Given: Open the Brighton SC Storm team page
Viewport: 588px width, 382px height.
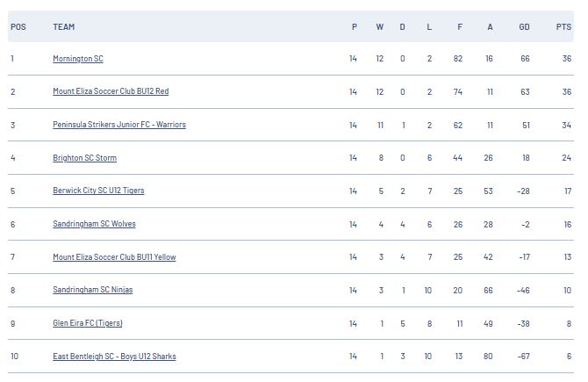Looking at the screenshot, I should (x=85, y=158).
